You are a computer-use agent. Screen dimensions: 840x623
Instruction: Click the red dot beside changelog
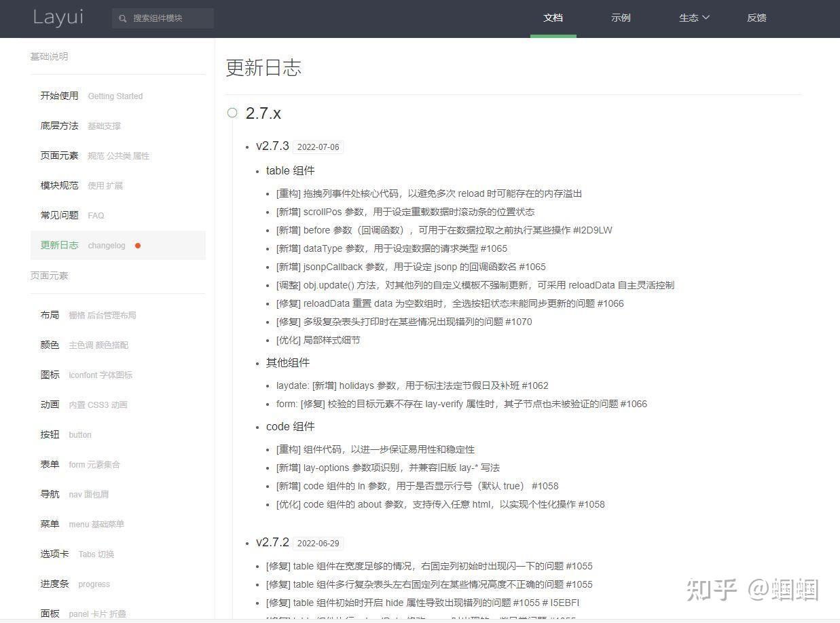coord(138,246)
